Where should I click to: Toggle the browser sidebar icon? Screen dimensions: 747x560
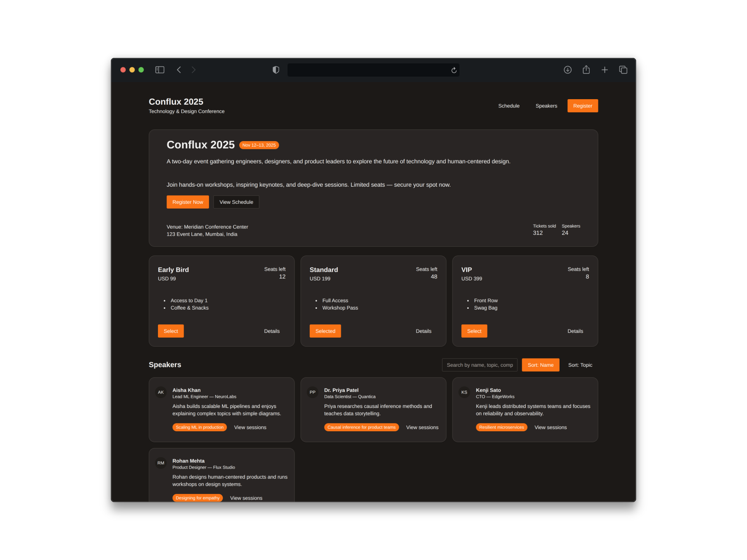pyautogui.click(x=160, y=70)
